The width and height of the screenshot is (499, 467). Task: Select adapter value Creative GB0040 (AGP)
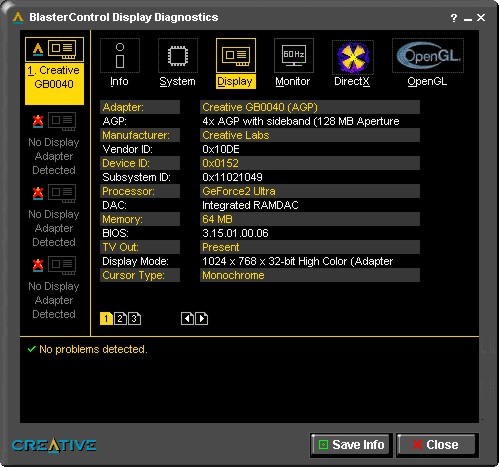(x=310, y=107)
